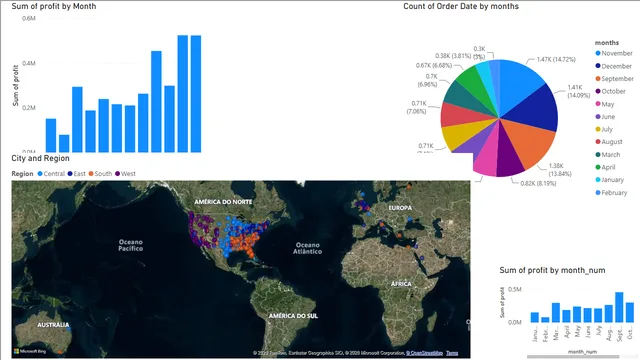Select the November entry in the months legend
This screenshot has width=640, height=360.
pos(614,53)
